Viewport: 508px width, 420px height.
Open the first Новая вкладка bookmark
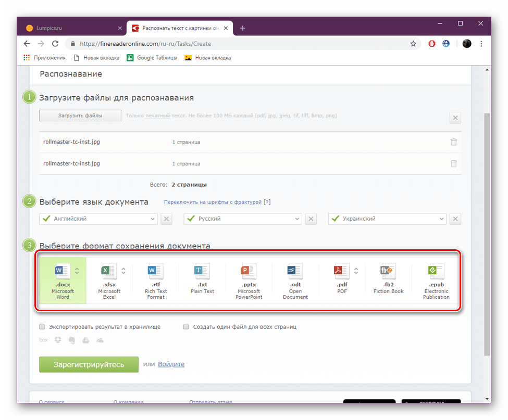(96, 58)
